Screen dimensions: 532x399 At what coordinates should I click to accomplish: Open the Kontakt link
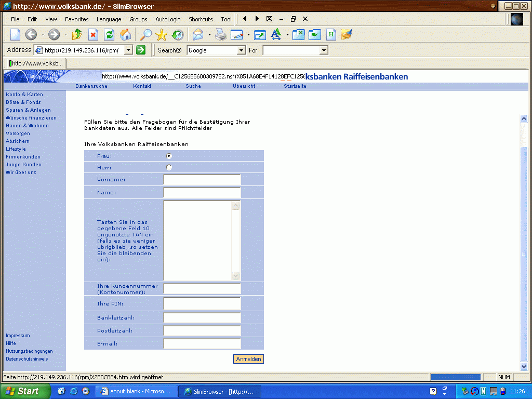[x=142, y=86]
